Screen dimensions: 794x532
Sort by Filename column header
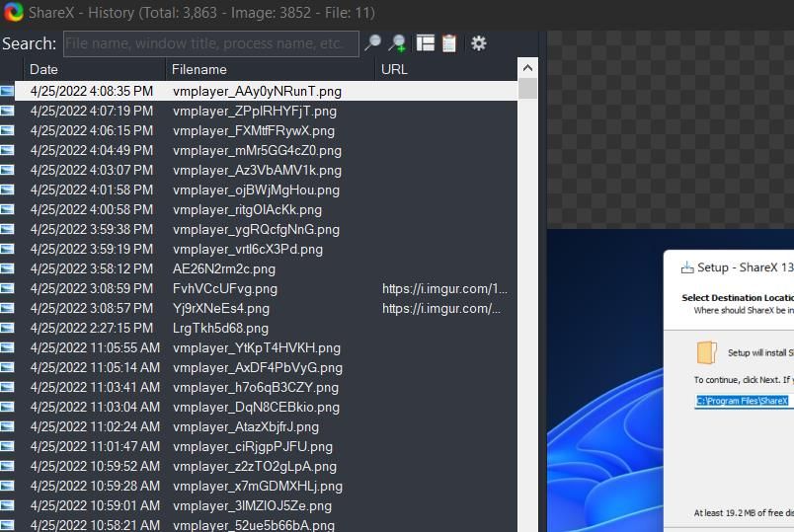(x=271, y=69)
